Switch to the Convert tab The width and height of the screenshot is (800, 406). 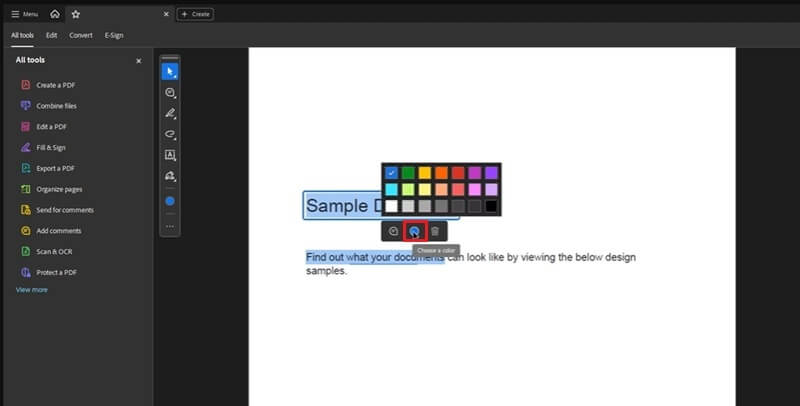81,35
